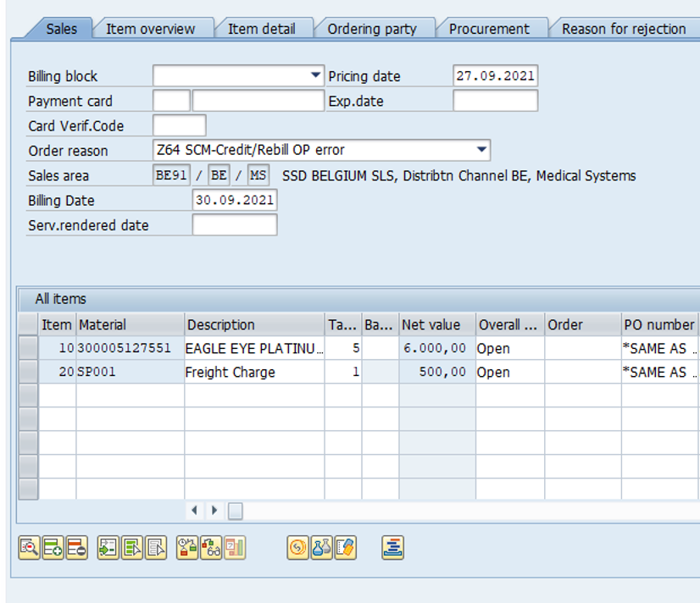The width and height of the screenshot is (700, 603).
Task: Click the display availability glasses icon
Action: [211, 547]
